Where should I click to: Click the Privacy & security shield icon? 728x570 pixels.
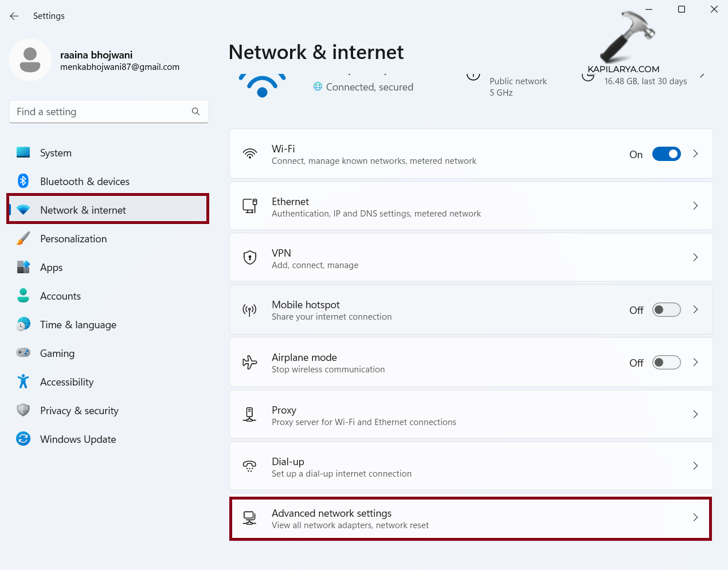point(23,410)
